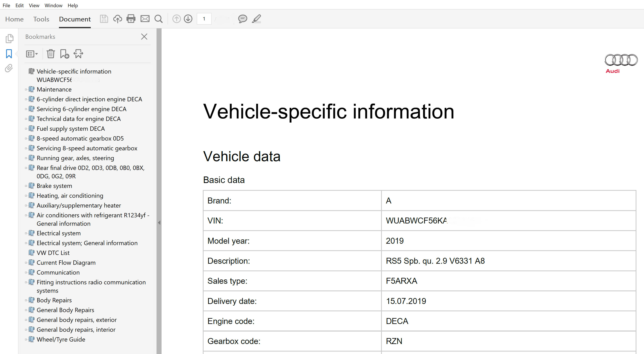Screen dimensions: 644x354
Task: Go to the next page arrow
Action: click(x=188, y=19)
